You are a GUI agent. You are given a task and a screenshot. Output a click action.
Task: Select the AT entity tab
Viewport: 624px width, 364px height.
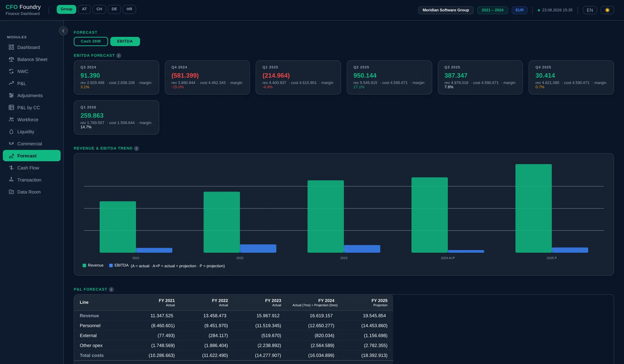(84, 9)
